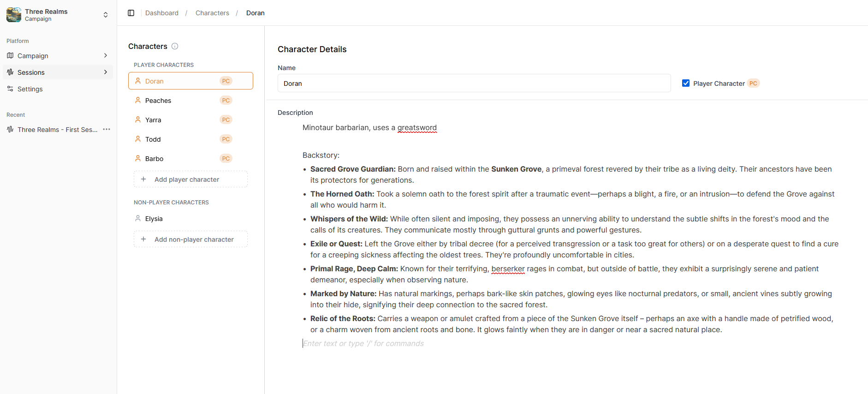Click the person icon next to Elysia
868x394 pixels.
pyautogui.click(x=138, y=219)
